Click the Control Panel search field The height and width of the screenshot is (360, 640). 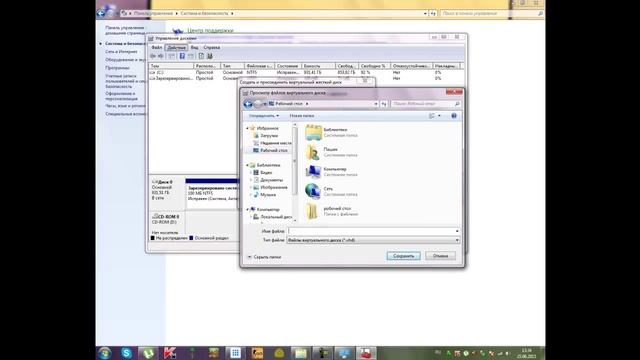click(x=492, y=13)
